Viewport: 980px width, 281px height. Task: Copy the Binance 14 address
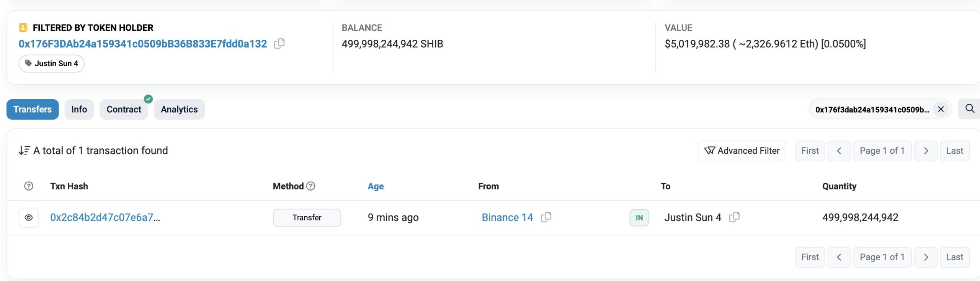pyautogui.click(x=546, y=217)
